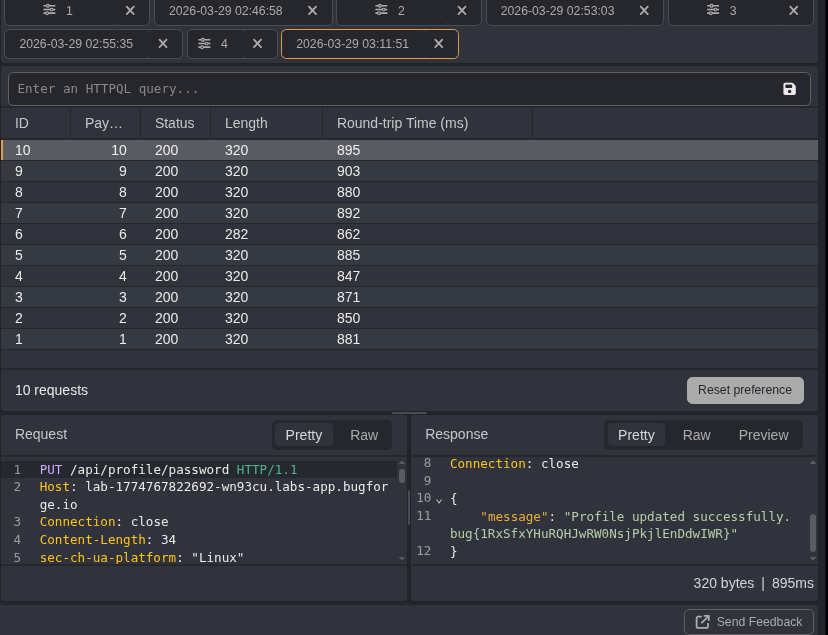
Task: Click sliders icon on tab 4
Action: click(204, 44)
